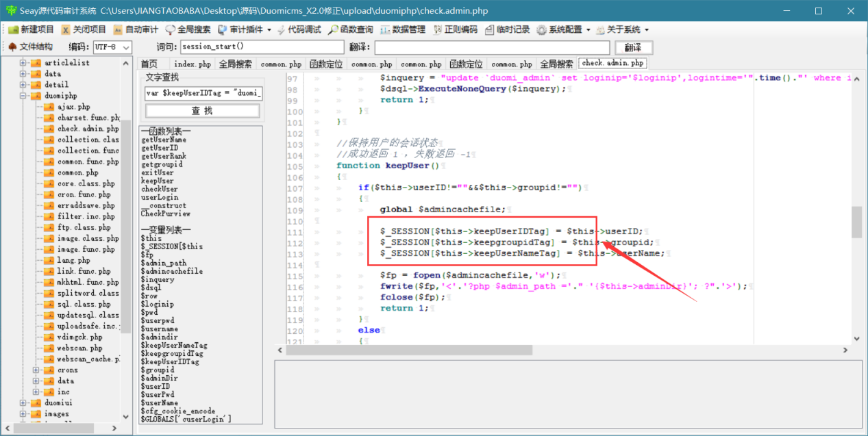
Task: Expand the crons folder node
Action: click(x=36, y=370)
